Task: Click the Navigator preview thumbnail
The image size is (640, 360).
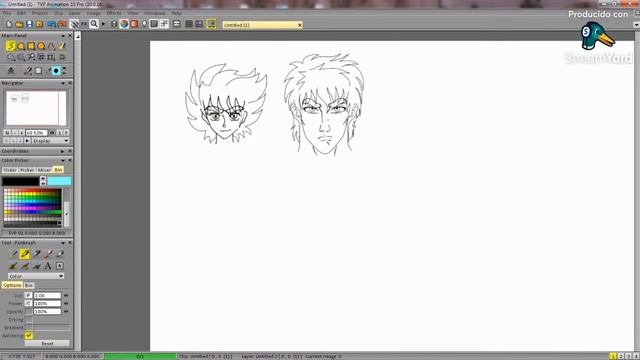Action: (x=36, y=108)
